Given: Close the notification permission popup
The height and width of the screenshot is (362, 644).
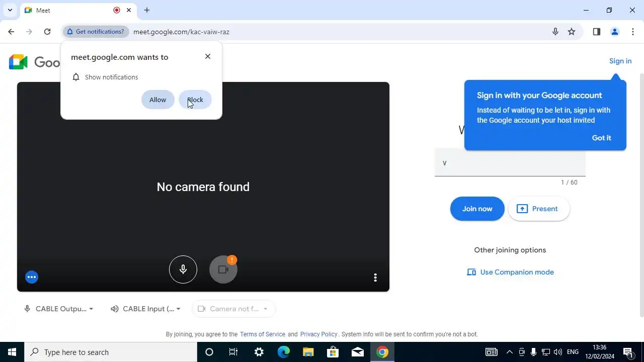Looking at the screenshot, I should (x=208, y=56).
